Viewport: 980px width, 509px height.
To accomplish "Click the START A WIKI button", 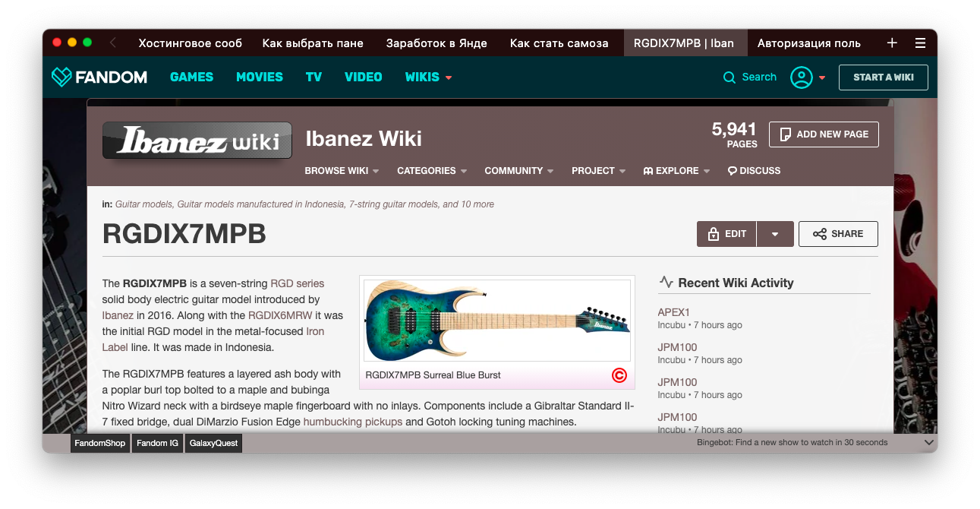I will 883,77.
